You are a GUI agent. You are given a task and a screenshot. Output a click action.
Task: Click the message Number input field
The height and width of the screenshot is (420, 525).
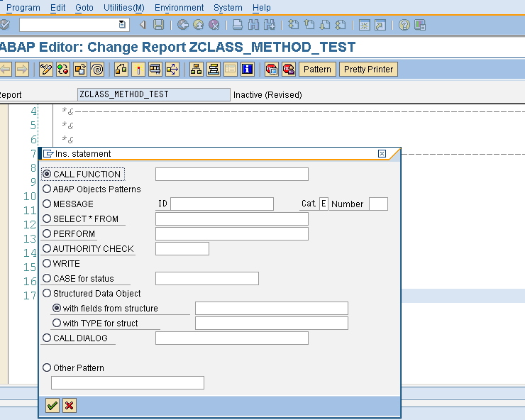378,204
